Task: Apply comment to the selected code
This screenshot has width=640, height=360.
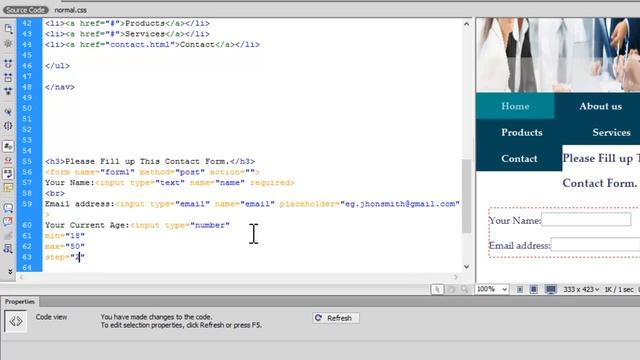Action: click(x=8, y=208)
